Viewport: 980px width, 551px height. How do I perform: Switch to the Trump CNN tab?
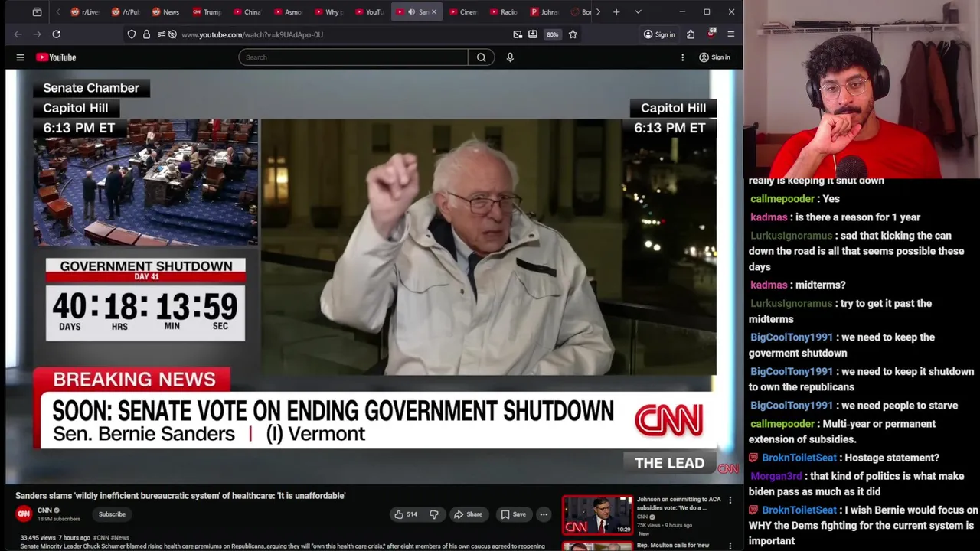[207, 12]
